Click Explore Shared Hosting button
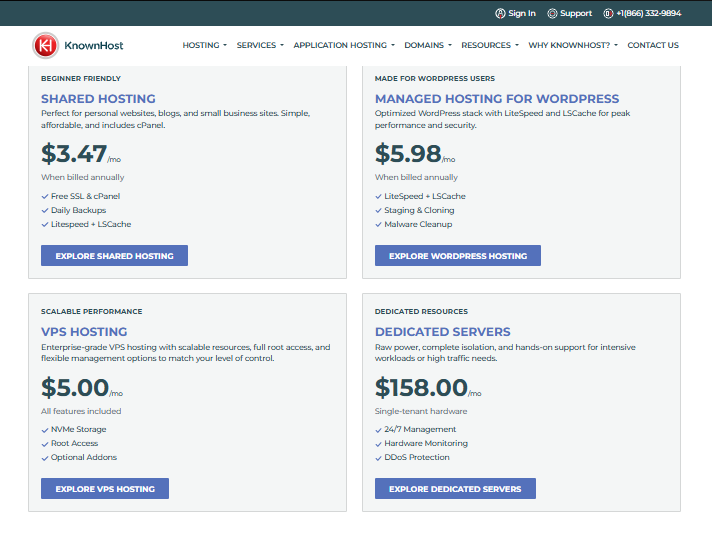This screenshot has width=712, height=536. click(114, 256)
